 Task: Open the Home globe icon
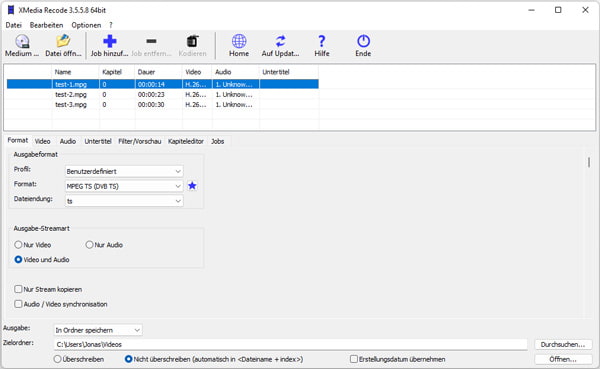pos(239,41)
